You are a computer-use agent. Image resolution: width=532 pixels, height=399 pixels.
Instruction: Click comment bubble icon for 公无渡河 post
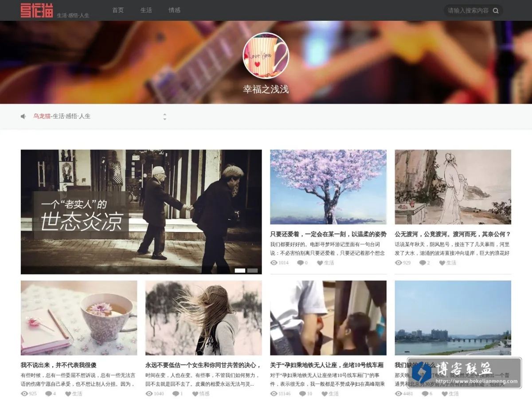pos(423,263)
